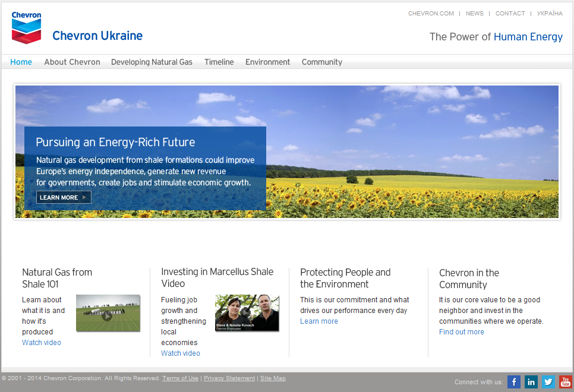The image size is (574, 392).
Task: Open Developing Natural Gas section
Action: pos(152,62)
